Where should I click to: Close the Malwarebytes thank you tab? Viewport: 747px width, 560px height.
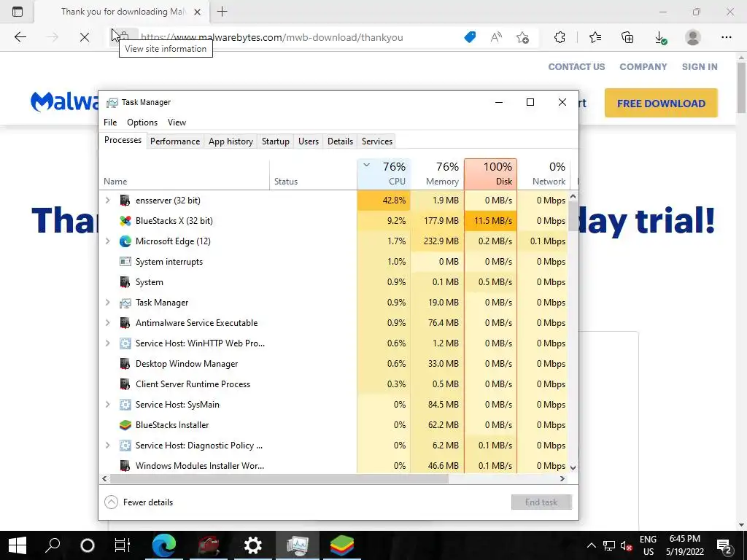(197, 12)
